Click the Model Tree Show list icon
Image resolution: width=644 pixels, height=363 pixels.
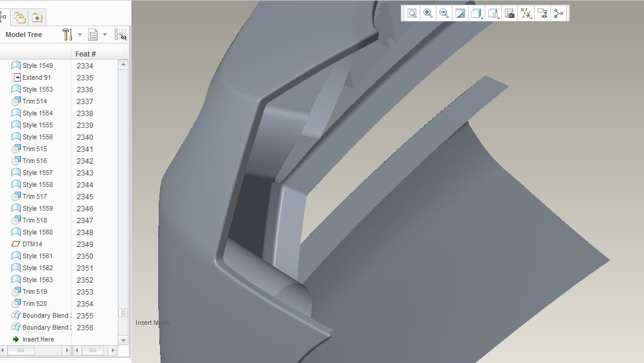point(93,35)
